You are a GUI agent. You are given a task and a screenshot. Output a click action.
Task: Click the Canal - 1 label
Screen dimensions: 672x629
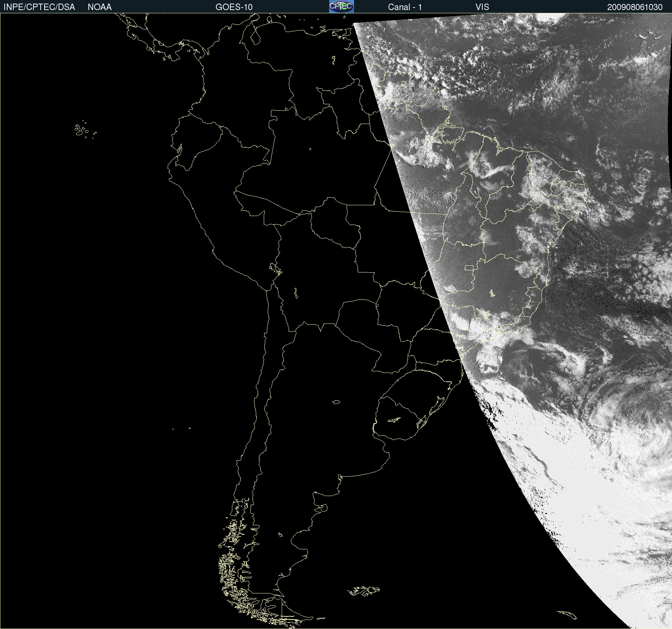405,7
